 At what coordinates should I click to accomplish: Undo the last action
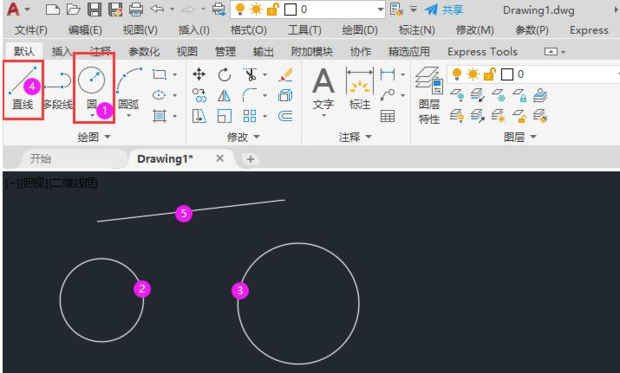pos(157,9)
